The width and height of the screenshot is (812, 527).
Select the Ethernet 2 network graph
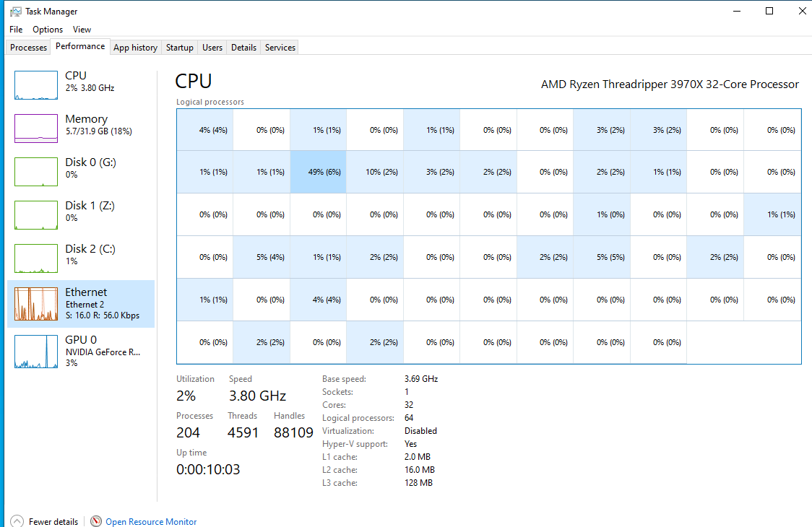click(36, 304)
